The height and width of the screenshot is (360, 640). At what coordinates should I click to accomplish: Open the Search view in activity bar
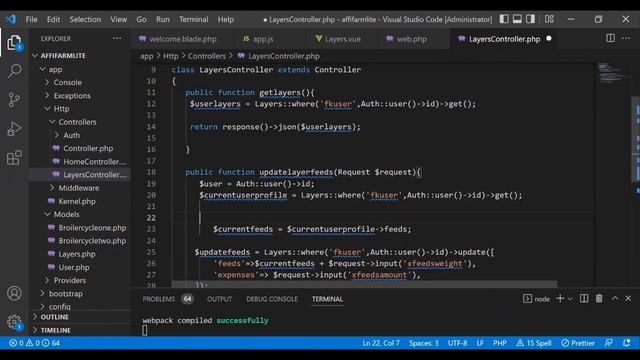(14, 71)
